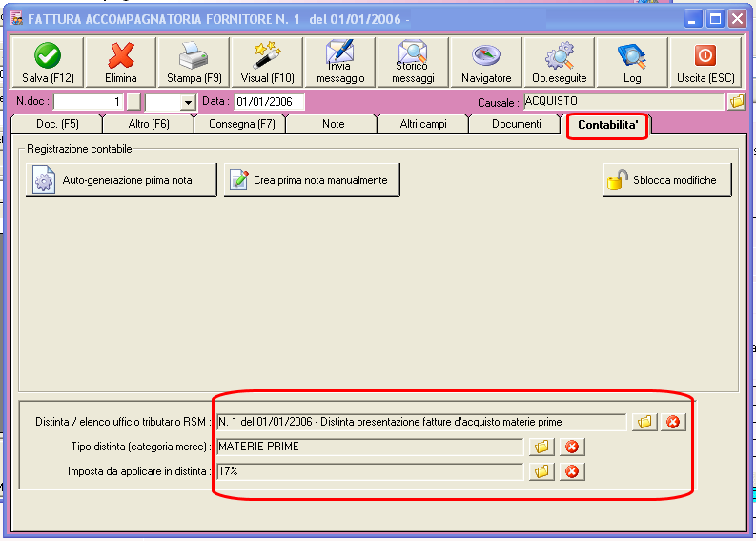Screen dimensions: 756x541
Task: Select the Documenti tab
Action: click(x=517, y=124)
